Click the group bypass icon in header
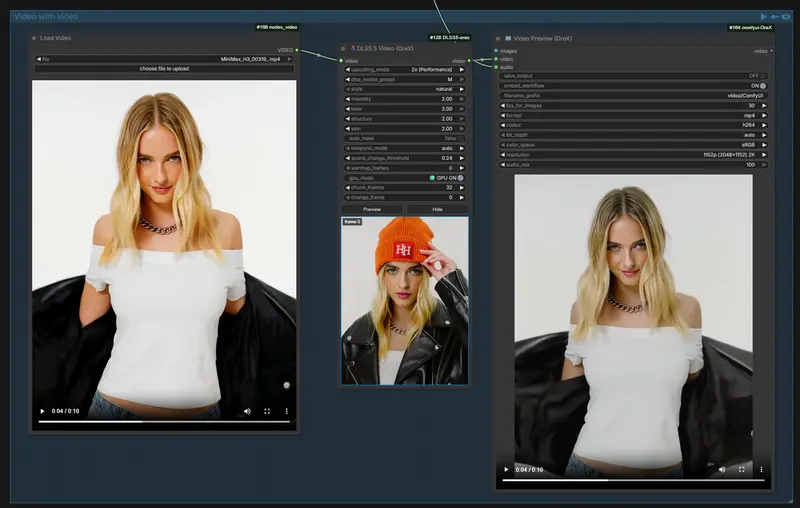 [774, 16]
